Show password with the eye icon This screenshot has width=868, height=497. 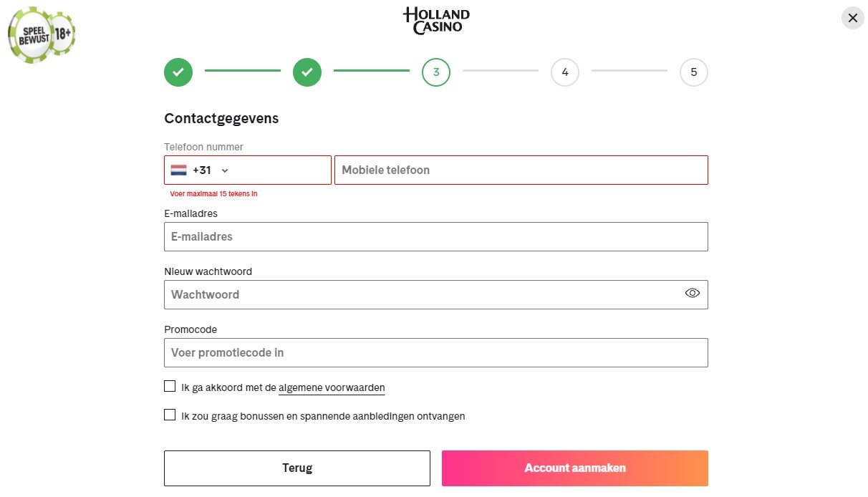pos(692,293)
